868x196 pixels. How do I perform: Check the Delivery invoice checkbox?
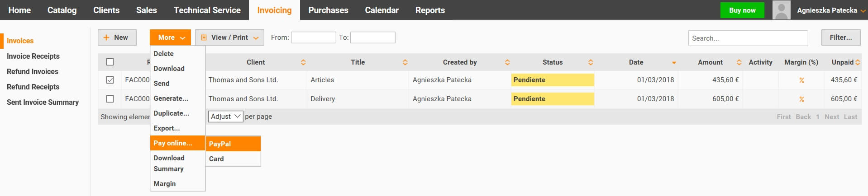tap(110, 98)
